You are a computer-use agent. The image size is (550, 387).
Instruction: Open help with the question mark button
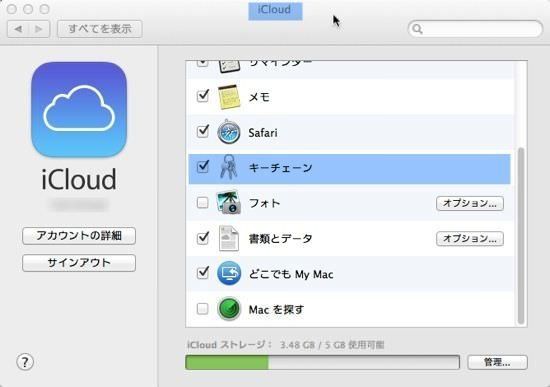(x=25, y=362)
